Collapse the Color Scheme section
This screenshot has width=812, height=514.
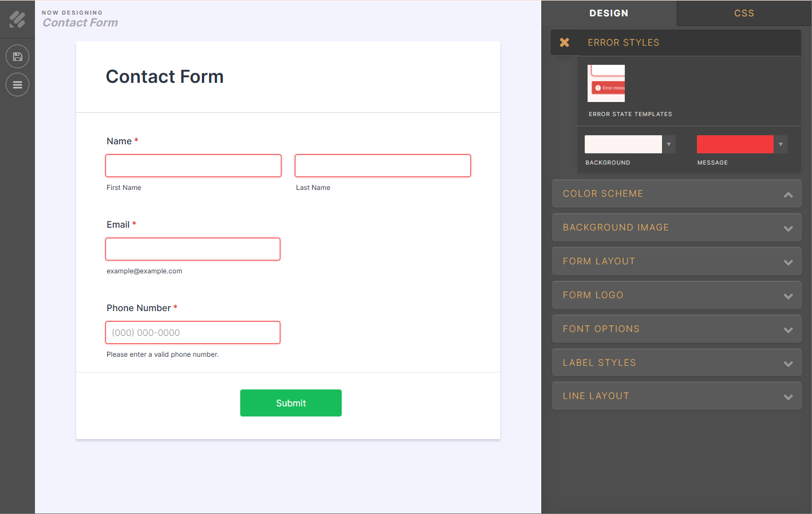tap(788, 194)
